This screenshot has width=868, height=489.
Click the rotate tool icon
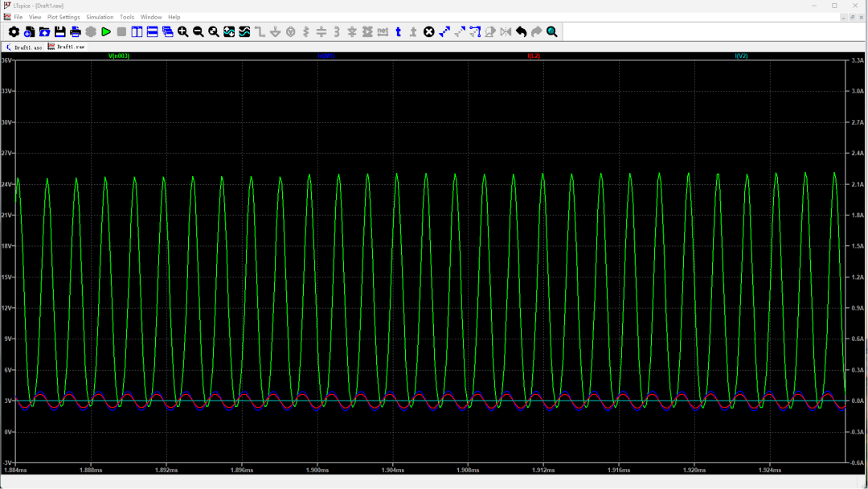(x=490, y=32)
